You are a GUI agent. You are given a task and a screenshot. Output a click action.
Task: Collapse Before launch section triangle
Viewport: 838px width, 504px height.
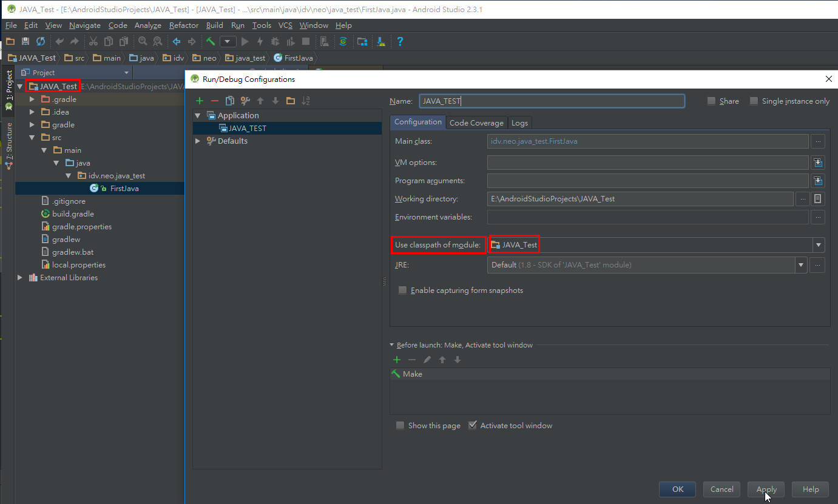(392, 345)
